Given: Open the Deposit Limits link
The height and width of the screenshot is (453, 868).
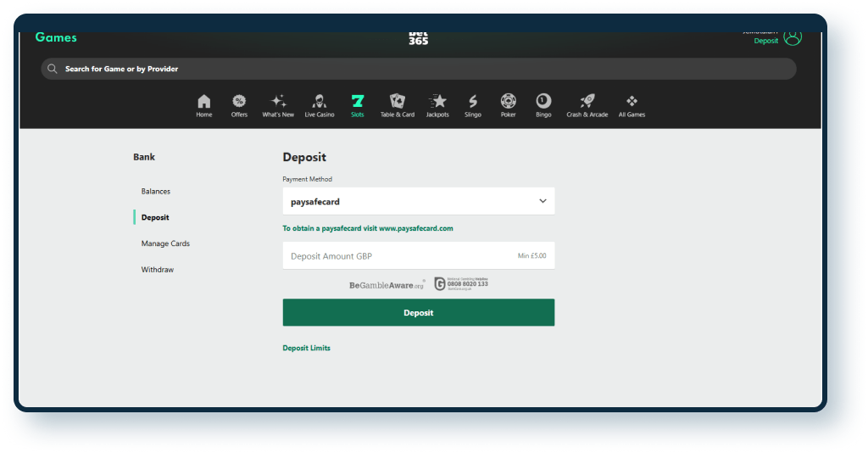Looking at the screenshot, I should click(x=306, y=348).
